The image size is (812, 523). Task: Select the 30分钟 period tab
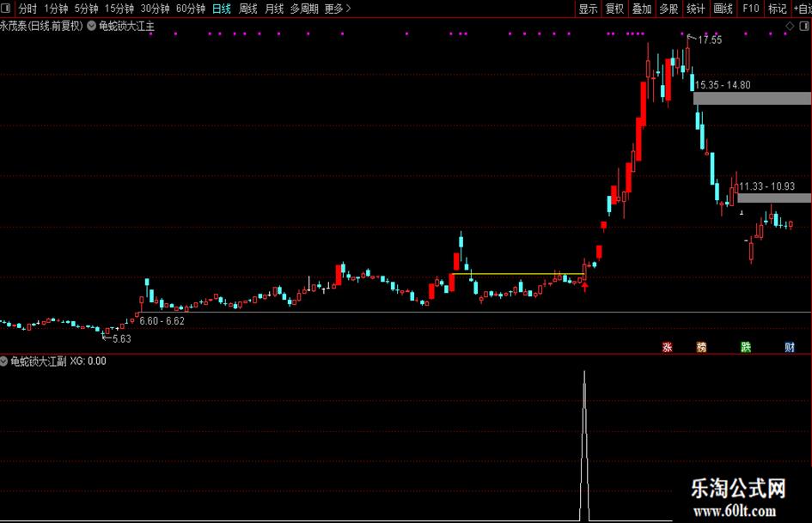(155, 9)
